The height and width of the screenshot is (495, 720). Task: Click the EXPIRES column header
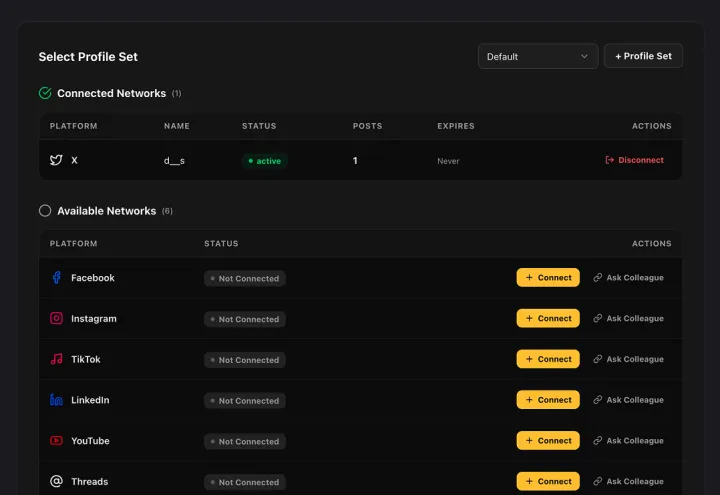(456, 126)
